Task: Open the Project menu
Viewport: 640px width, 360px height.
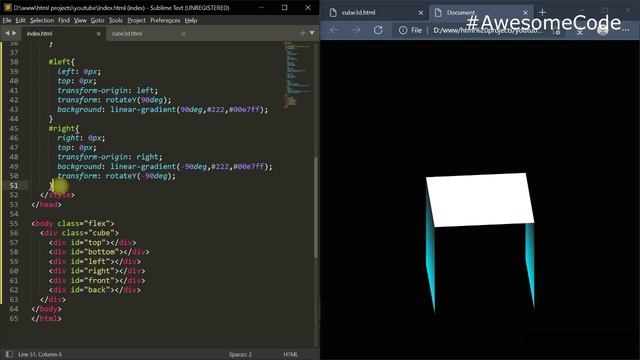Action: 136,20
